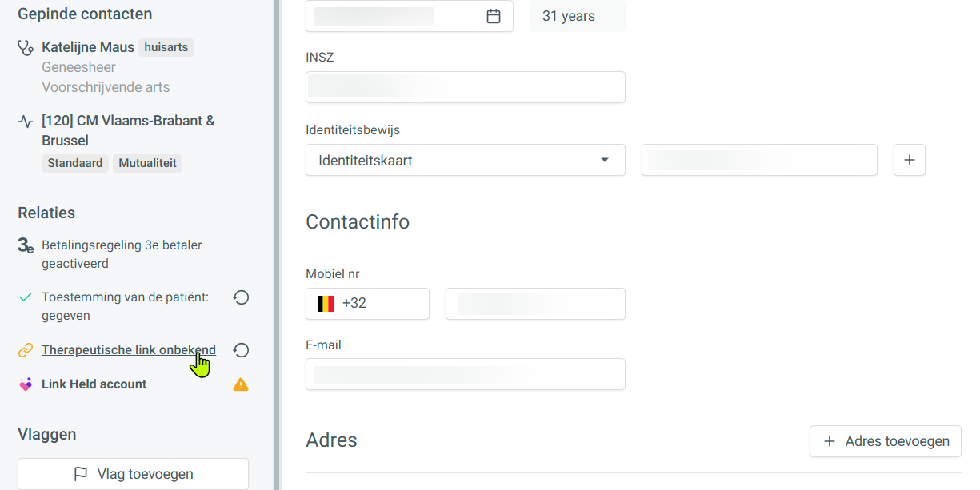Open the birth date calendar picker icon
Screen dimensions: 980x490
point(494,16)
